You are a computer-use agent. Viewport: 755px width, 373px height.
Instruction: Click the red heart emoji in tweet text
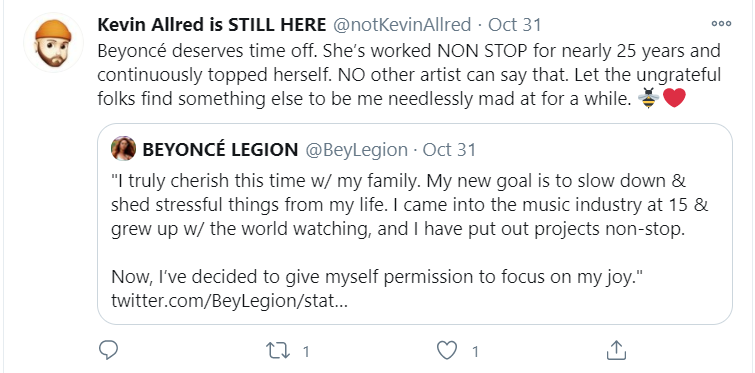[674, 98]
